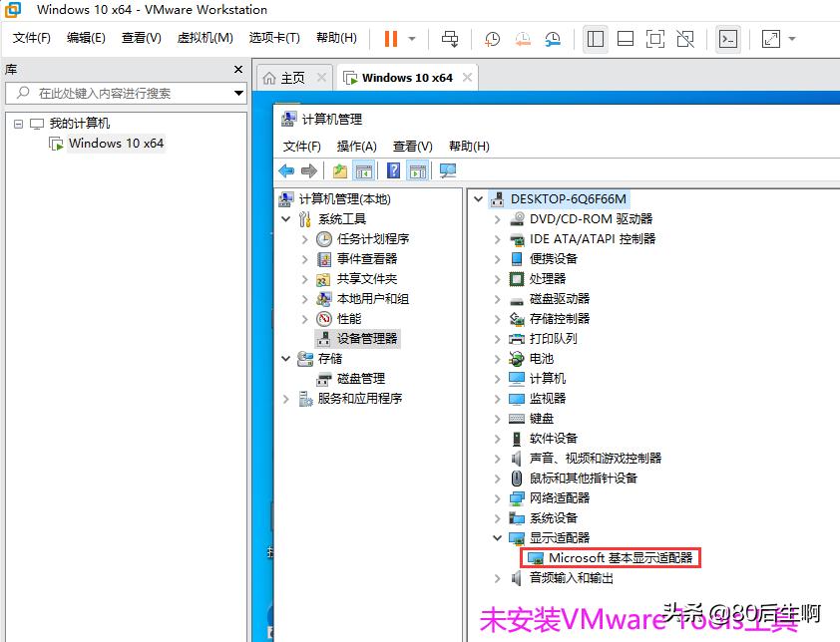The height and width of the screenshot is (642, 840).
Task: Click the back navigation arrow in Computer Management
Action: coord(287,169)
